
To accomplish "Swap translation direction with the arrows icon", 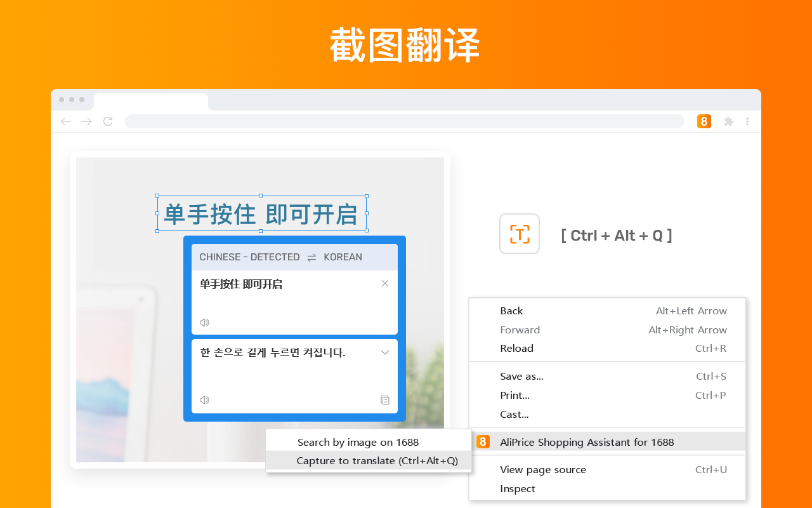I will [x=311, y=257].
